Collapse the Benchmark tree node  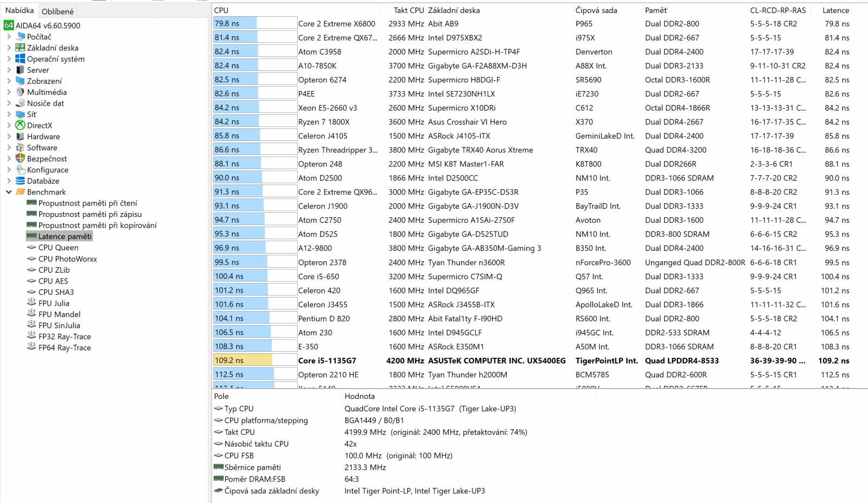pos(9,192)
